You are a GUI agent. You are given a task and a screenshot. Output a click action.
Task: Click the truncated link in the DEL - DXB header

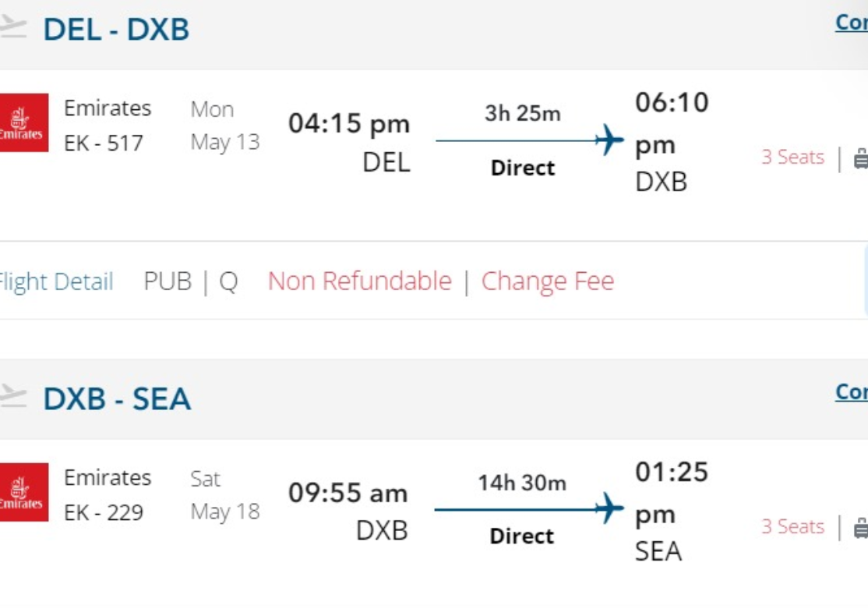pyautogui.click(x=851, y=23)
